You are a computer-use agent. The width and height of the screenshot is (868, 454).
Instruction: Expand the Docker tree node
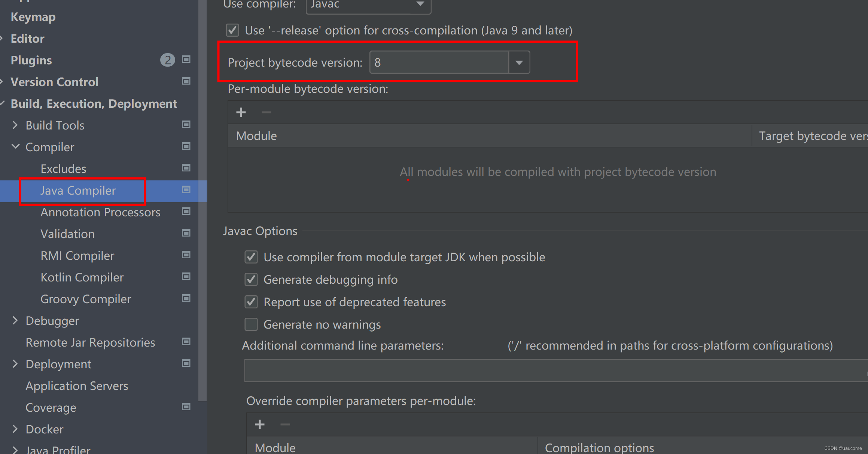(x=15, y=429)
